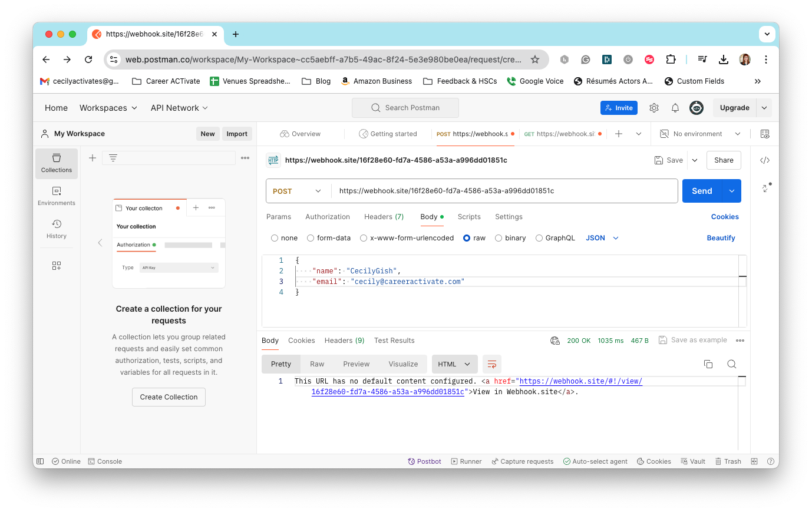The width and height of the screenshot is (812, 512).
Task: Select the form-data body type
Action: point(311,238)
